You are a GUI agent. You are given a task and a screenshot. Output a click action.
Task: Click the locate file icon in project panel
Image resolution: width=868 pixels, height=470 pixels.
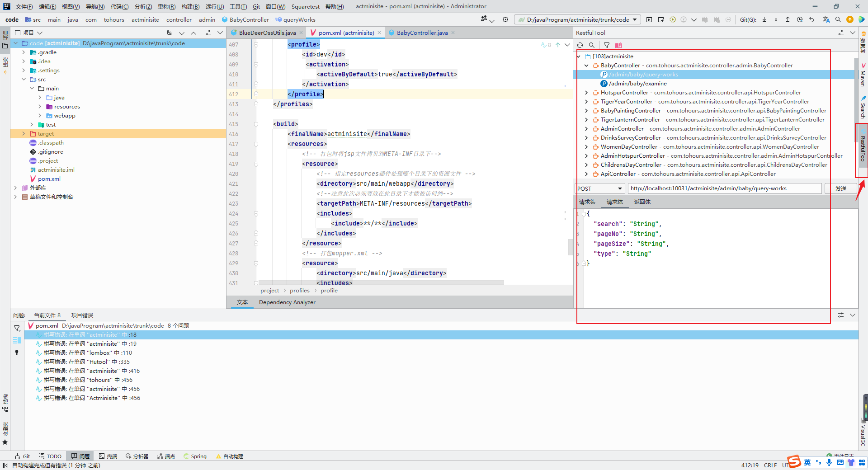170,33
